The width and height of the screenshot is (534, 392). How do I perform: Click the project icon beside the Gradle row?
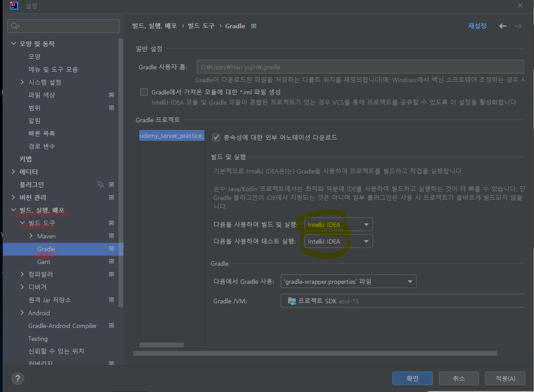coord(112,249)
